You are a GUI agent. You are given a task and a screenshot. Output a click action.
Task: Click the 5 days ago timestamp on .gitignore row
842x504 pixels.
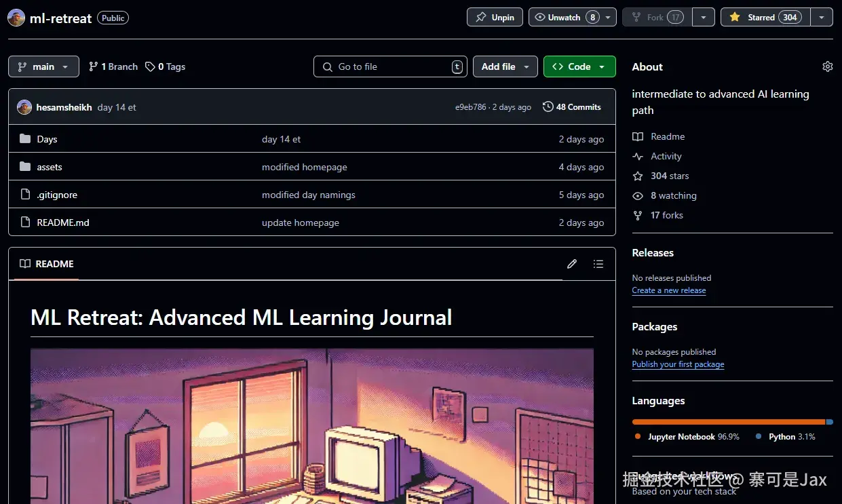581,195
